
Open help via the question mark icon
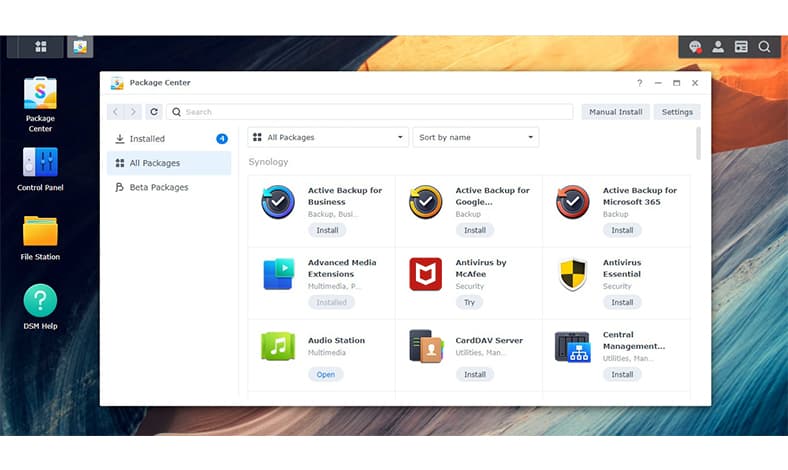(640, 83)
